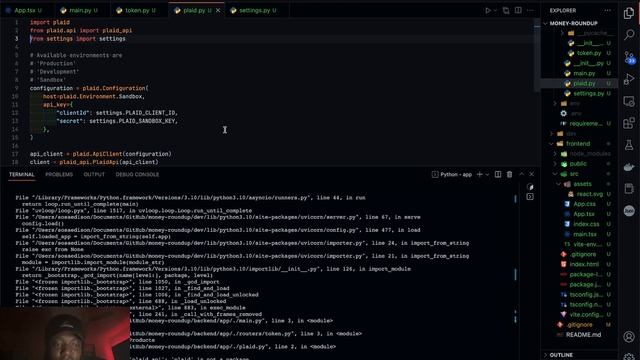Click code line 'from settings import settings'
The image size is (640, 360).
coord(78,39)
